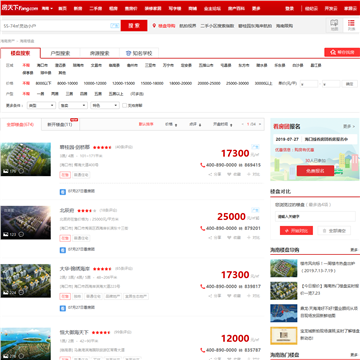
Task: Click the location pin icon for 楼盘导购
Action: (154, 26)
